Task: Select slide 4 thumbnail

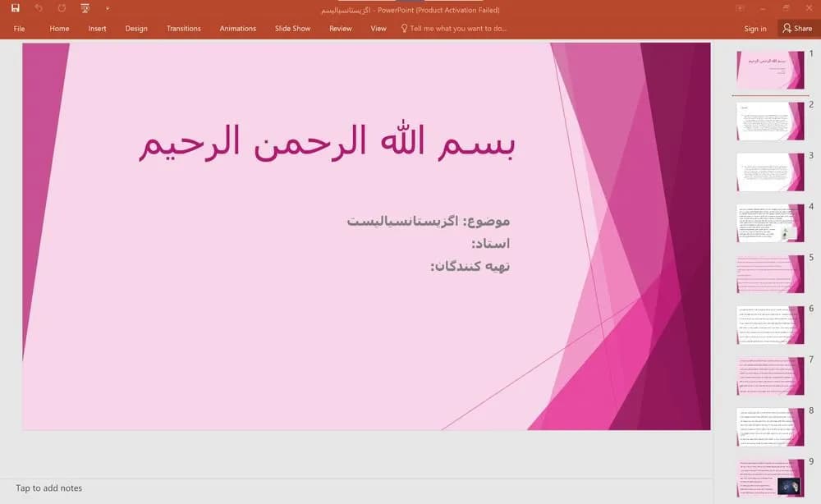Action: [770, 223]
